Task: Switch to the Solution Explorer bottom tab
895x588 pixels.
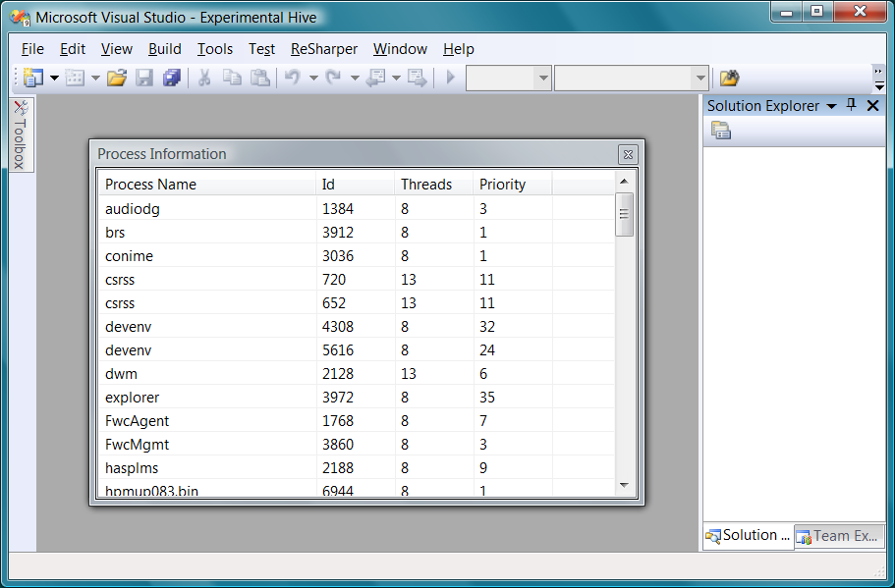Action: (x=748, y=536)
